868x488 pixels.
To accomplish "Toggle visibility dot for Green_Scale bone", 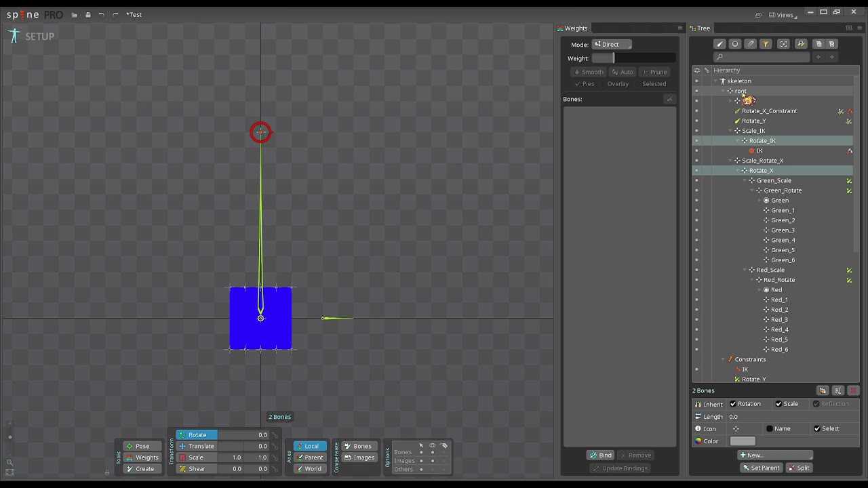I will coord(696,181).
